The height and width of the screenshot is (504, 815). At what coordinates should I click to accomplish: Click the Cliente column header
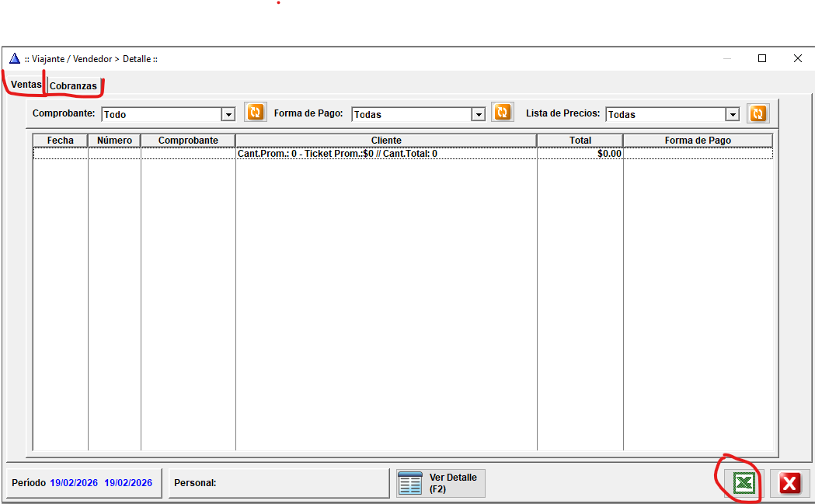point(386,141)
